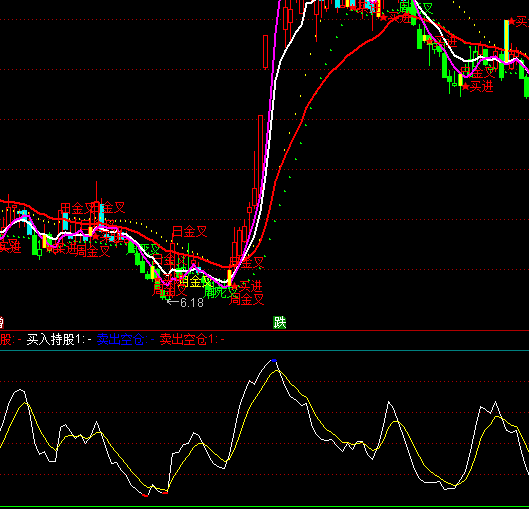Click the white oscillator line's peak
The height and width of the screenshot is (509, 529).
pos(273,361)
